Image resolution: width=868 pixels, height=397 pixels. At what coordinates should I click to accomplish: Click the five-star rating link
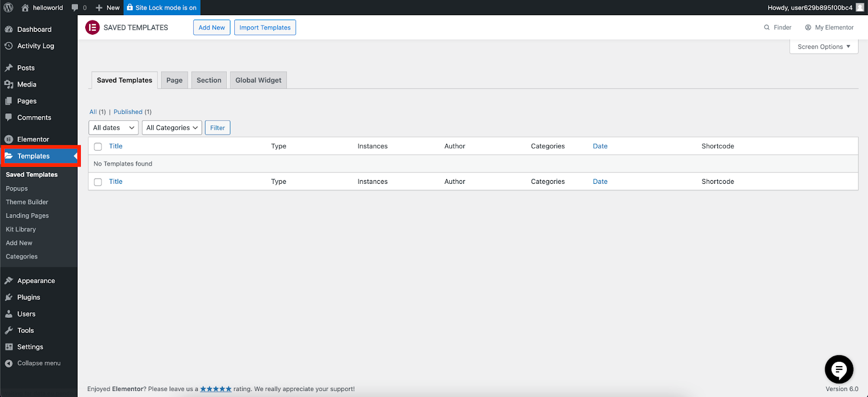click(216, 389)
